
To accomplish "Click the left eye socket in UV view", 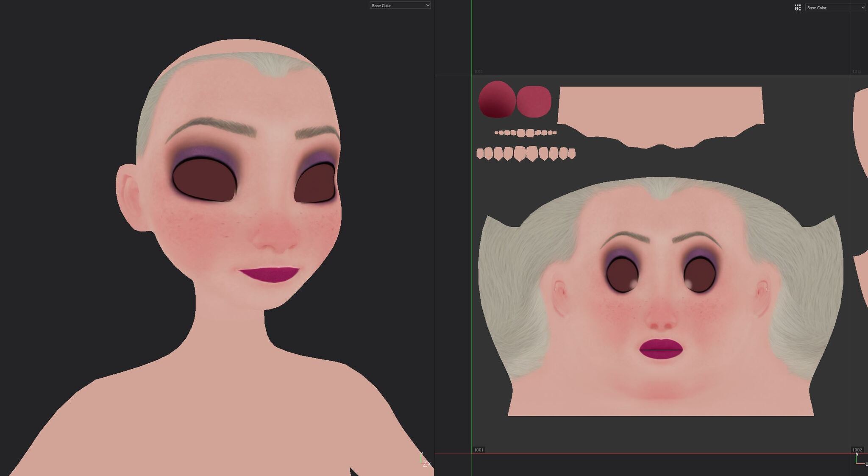I will click(622, 275).
